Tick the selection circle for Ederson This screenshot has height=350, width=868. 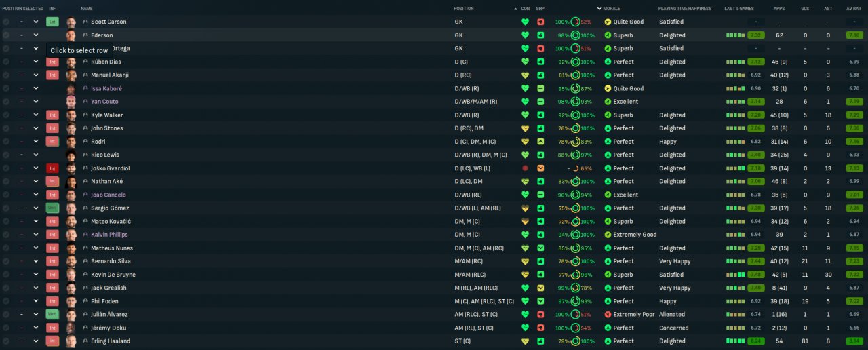pyautogui.click(x=6, y=35)
